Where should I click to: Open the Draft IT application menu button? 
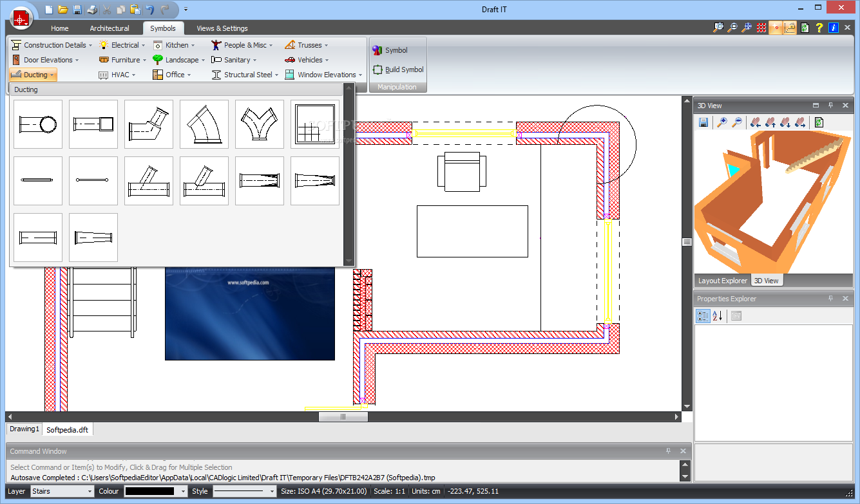pos(21,19)
